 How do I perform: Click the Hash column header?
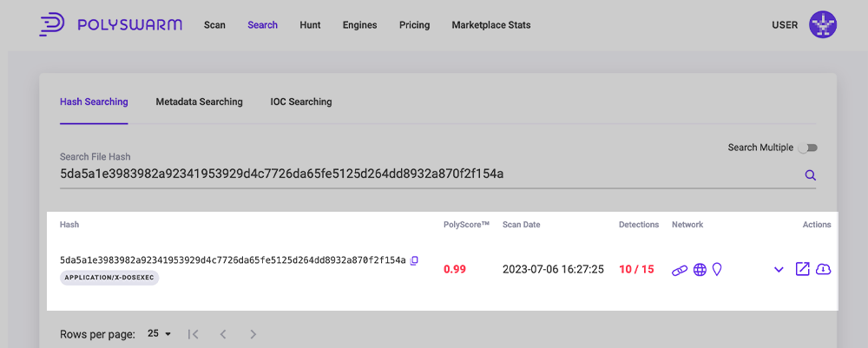tap(69, 225)
